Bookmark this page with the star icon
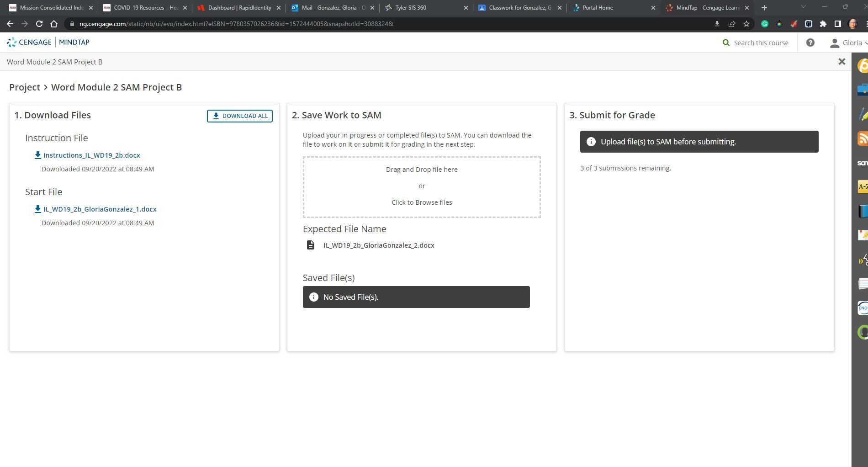Screen dimensions: 868x467 click(746, 24)
